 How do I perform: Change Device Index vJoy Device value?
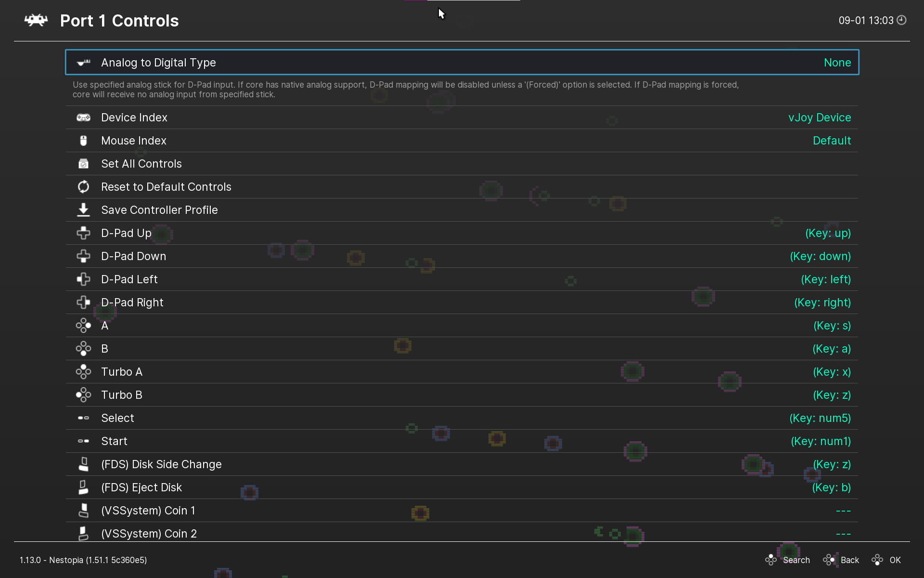pyautogui.click(x=819, y=118)
